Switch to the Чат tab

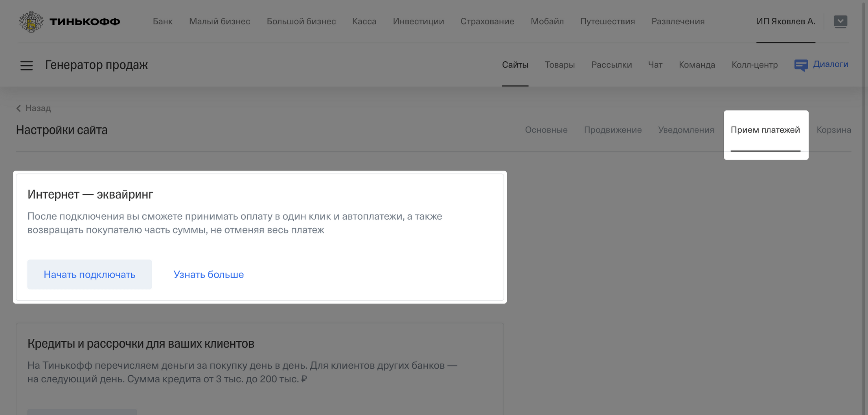coord(655,65)
